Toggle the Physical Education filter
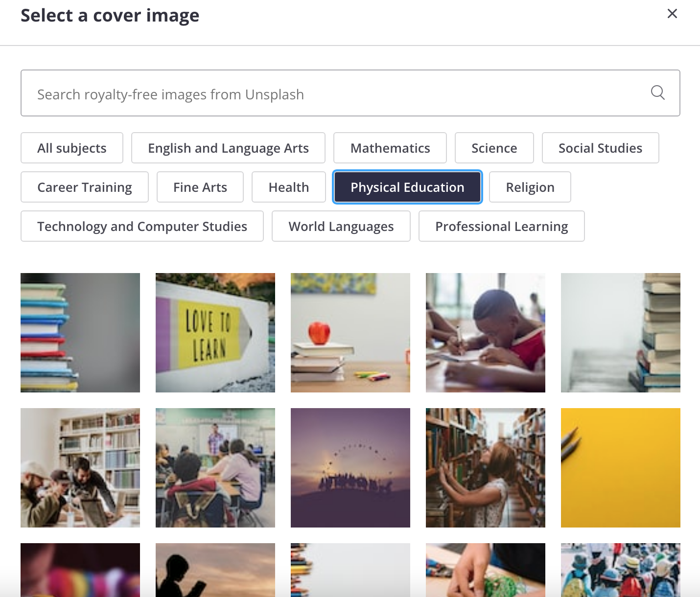The height and width of the screenshot is (597, 700). [x=407, y=187]
